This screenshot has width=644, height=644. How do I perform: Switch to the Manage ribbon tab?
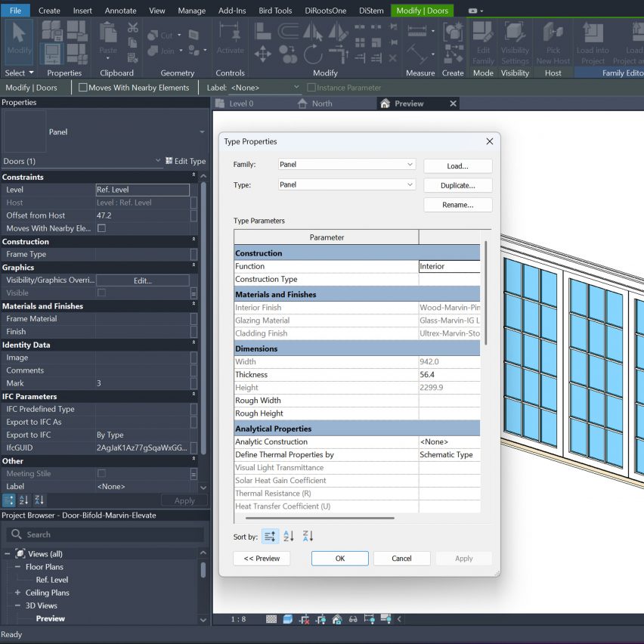[x=191, y=11]
